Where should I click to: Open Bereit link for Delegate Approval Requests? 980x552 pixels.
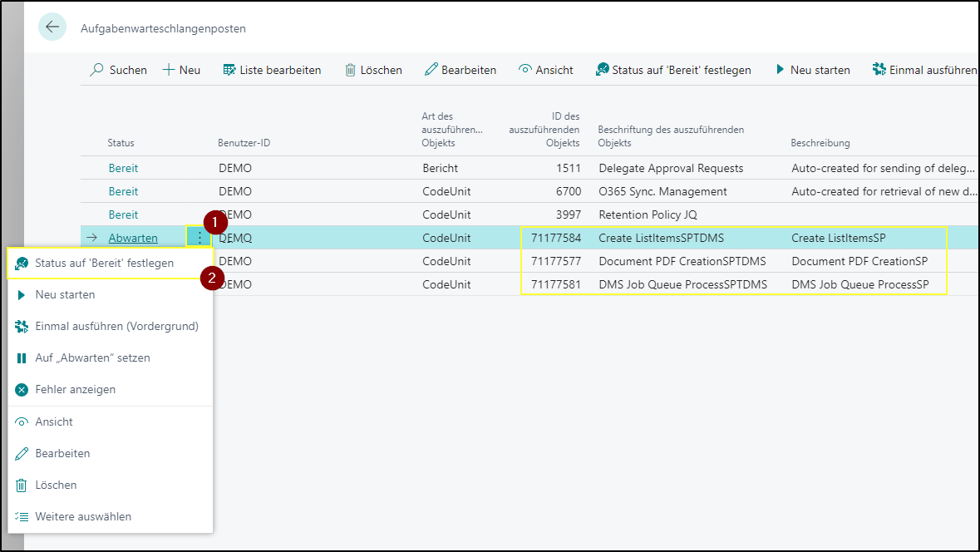[123, 168]
